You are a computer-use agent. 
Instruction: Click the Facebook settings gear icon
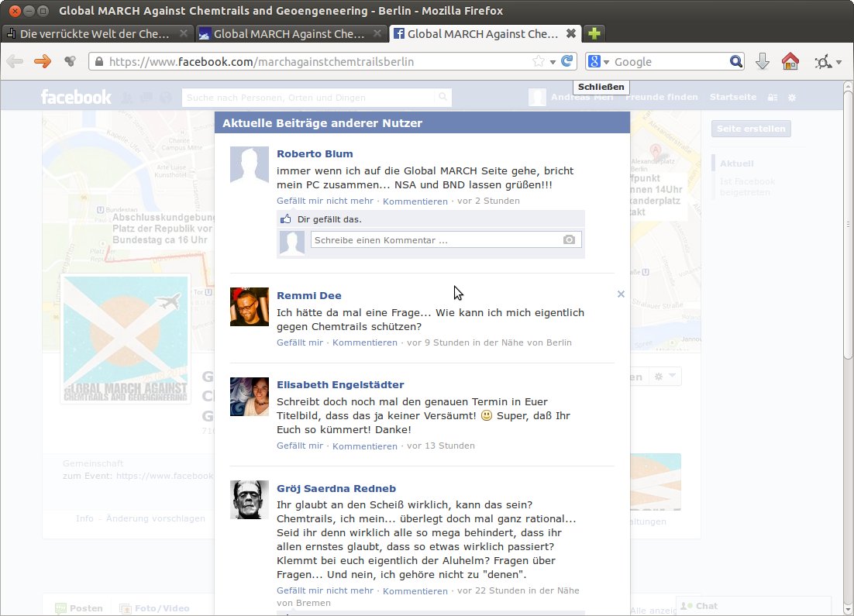pyautogui.click(x=792, y=98)
